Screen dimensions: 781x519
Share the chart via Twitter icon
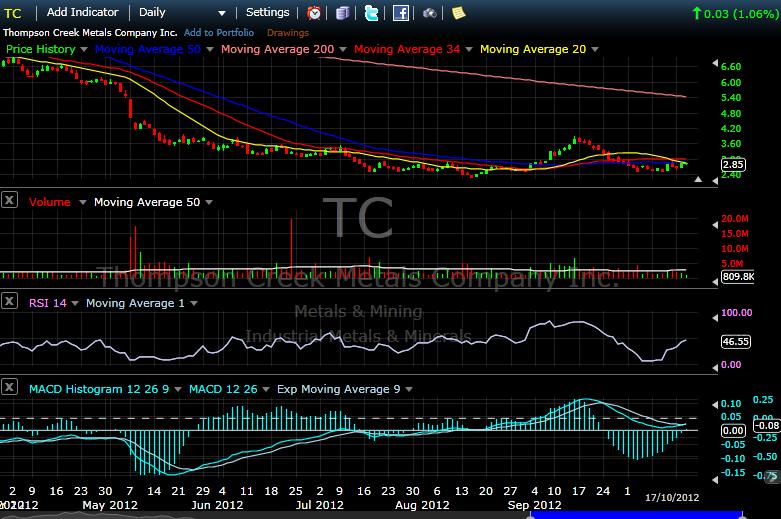tap(372, 13)
